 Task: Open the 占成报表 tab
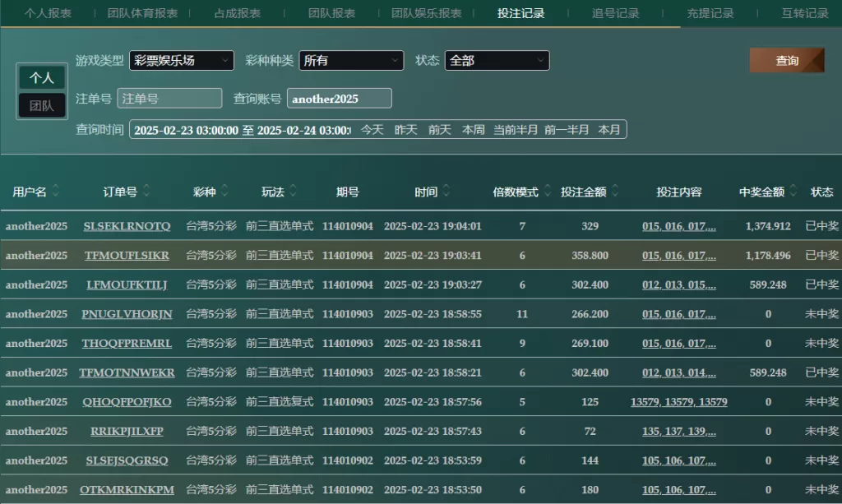[238, 13]
